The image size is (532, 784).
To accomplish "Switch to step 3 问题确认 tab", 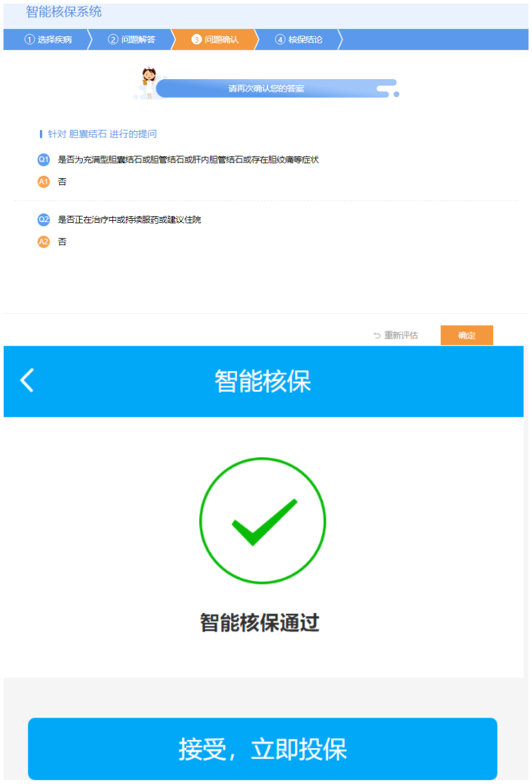I will point(215,40).
